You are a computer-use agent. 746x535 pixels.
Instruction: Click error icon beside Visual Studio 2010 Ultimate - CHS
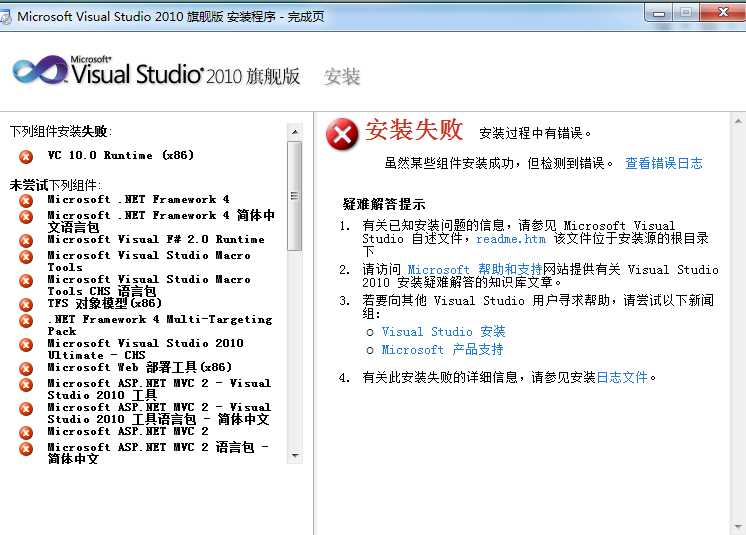click(26, 345)
